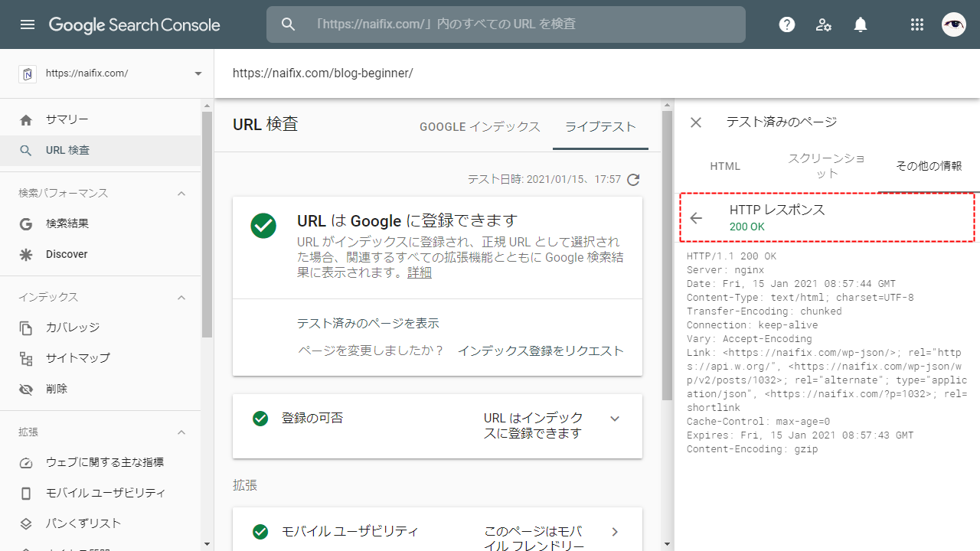
Task: Click the layers icon for パンくずリスト
Action: coord(26,524)
